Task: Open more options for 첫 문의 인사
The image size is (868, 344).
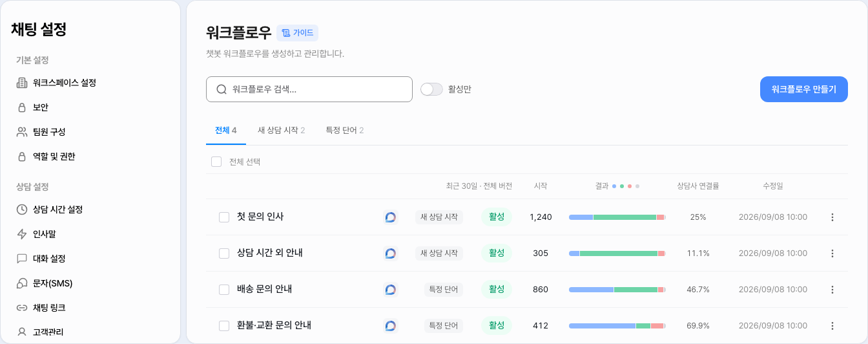Action: click(832, 217)
